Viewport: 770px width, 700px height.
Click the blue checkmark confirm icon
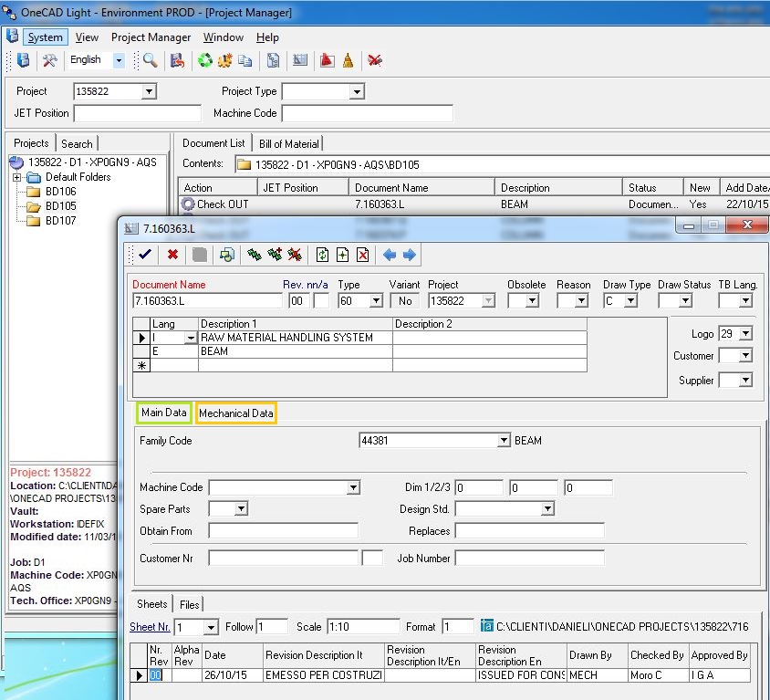click(144, 255)
